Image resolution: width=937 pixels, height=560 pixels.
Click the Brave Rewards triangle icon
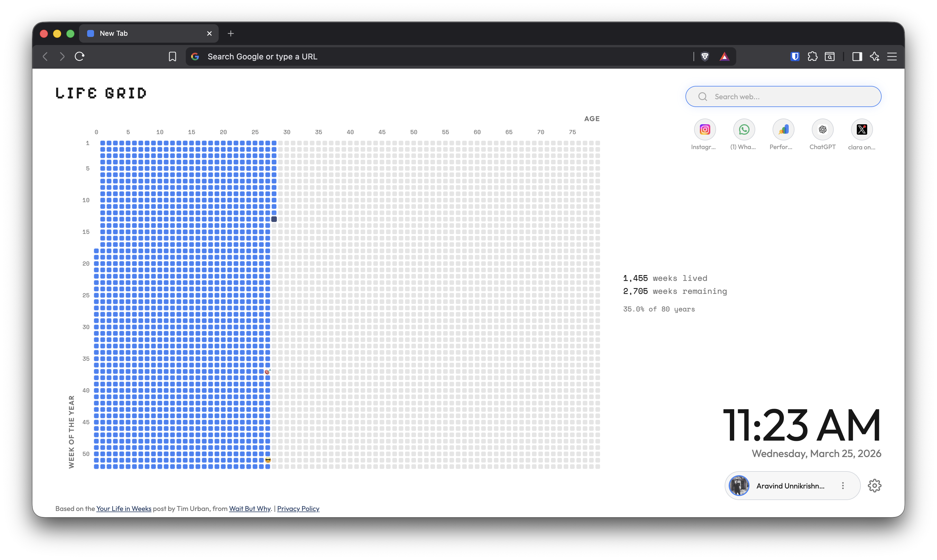pyautogui.click(x=724, y=56)
